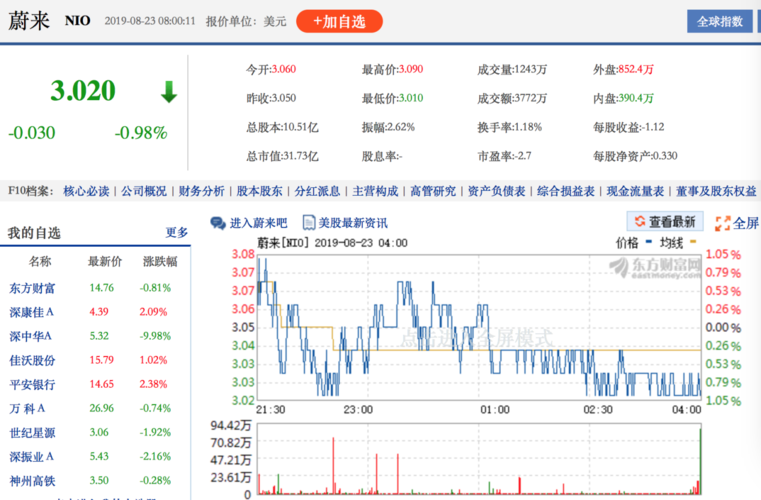Open 资产负债表 balance sheet link

496,191
